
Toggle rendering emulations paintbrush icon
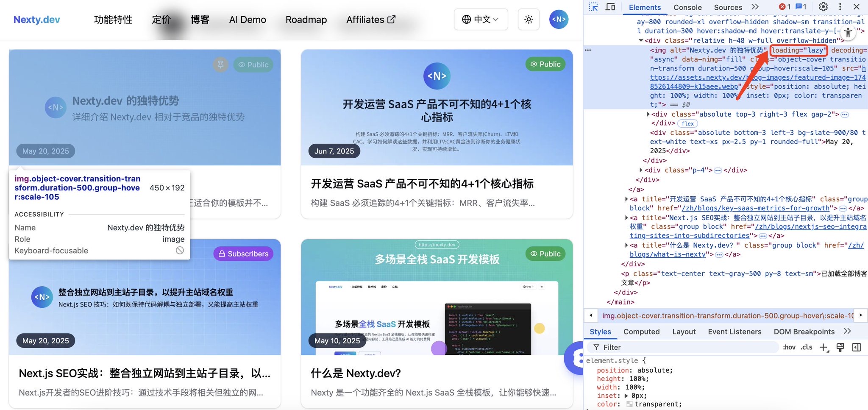(x=840, y=347)
